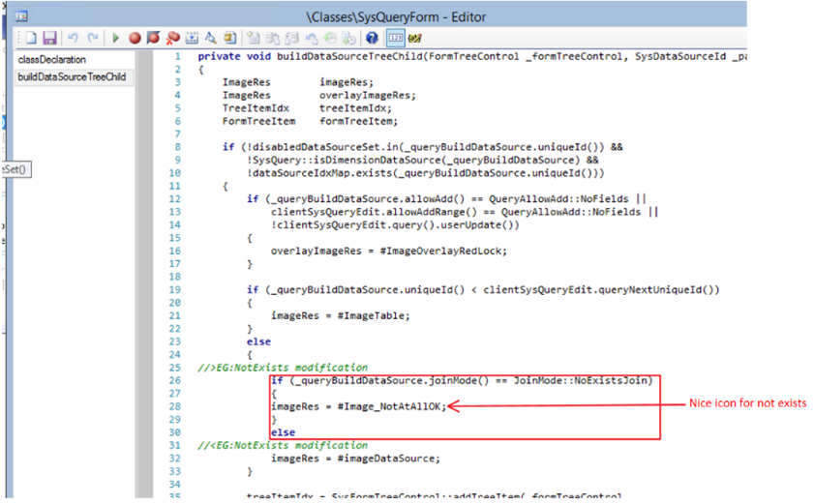Click the enable/disable breakpoint icon
The image size is (814, 504).
pyautogui.click(x=154, y=38)
